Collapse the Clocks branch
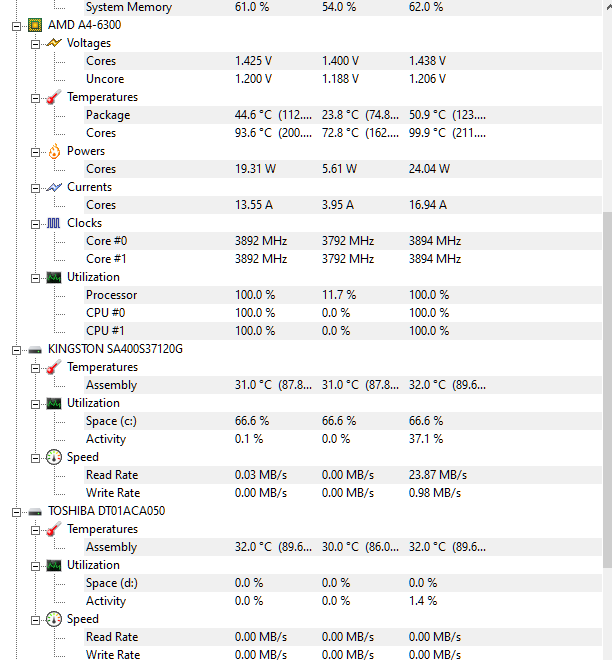The width and height of the screenshot is (612, 660). point(35,224)
